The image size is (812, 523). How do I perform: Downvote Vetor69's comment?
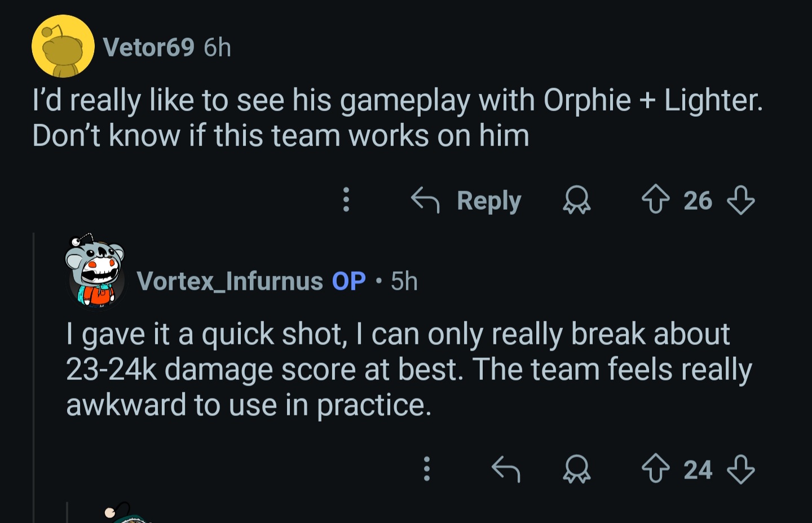point(740,200)
